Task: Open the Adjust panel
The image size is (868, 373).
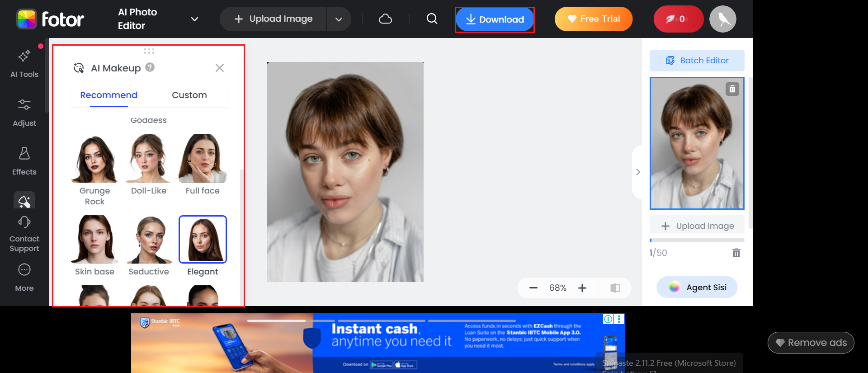Action: [x=24, y=113]
